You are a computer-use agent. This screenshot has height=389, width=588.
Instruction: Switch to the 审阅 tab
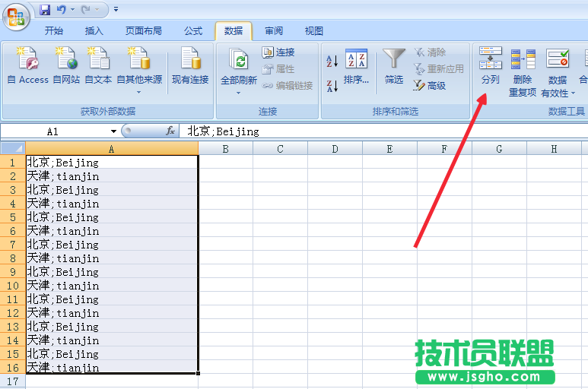pyautogui.click(x=274, y=31)
